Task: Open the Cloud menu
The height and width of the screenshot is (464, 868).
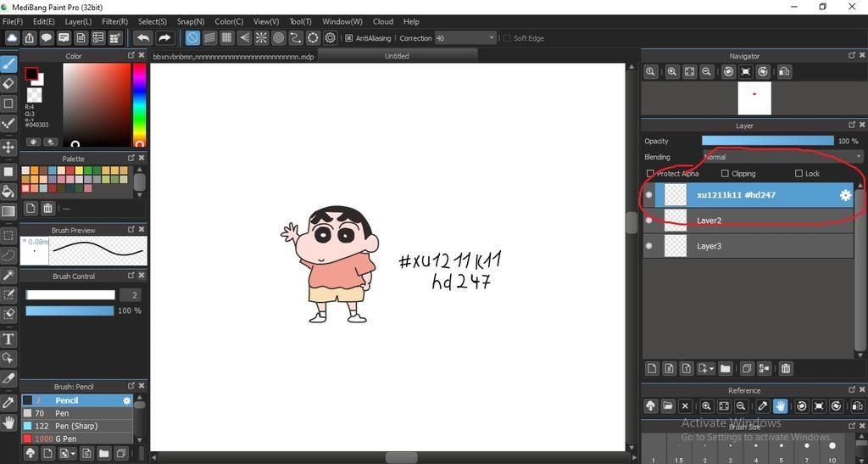Action: (x=382, y=21)
